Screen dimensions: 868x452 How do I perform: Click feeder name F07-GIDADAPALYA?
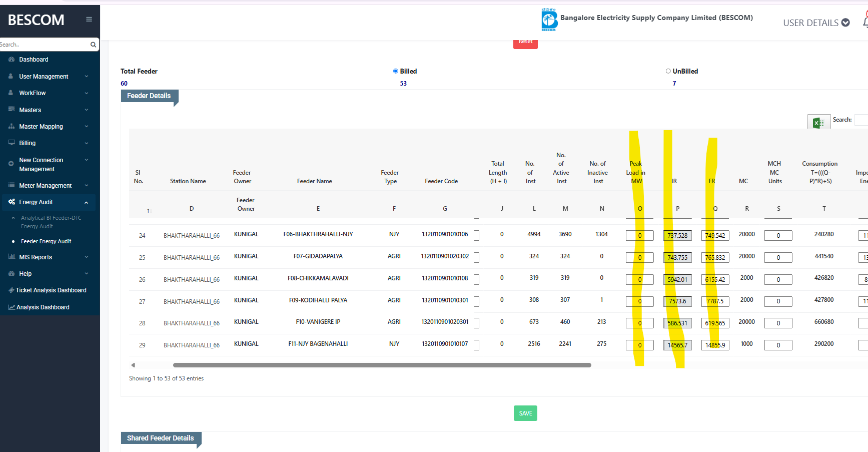pos(318,256)
